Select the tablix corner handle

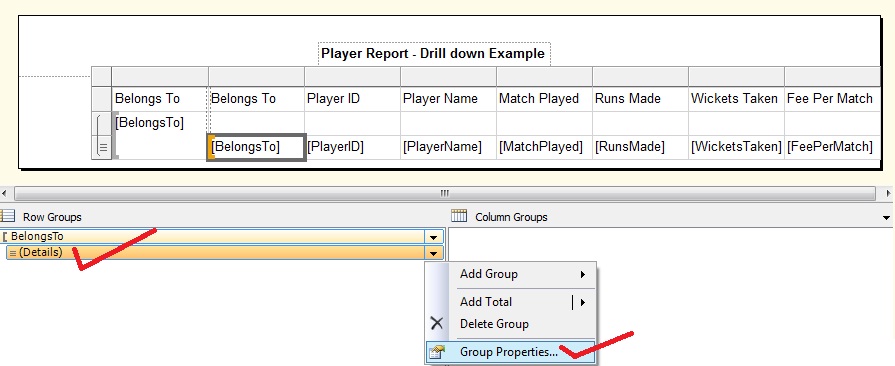point(102,76)
